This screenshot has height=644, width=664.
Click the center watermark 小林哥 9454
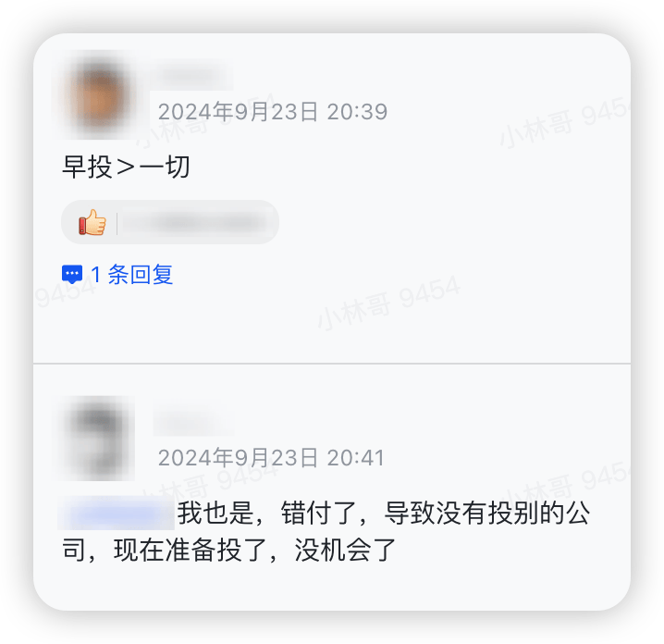pos(388,302)
